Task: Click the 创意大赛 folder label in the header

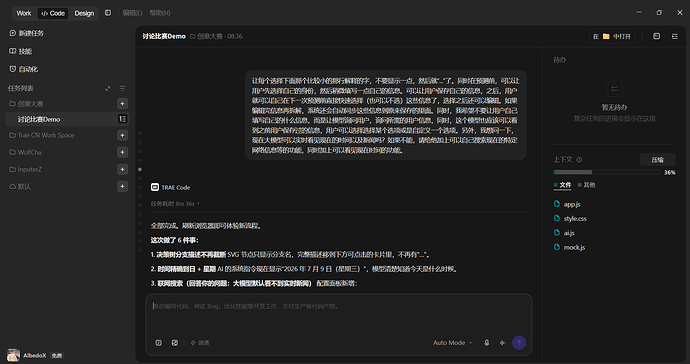Action: [206, 36]
